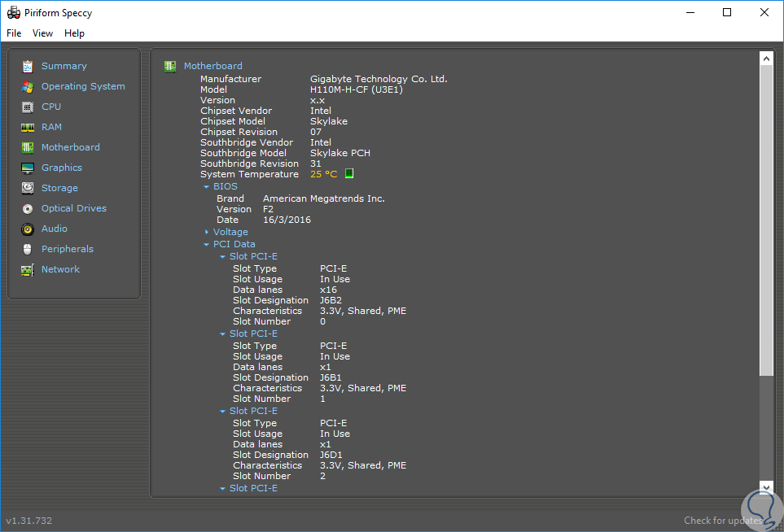Show the Graphics section
The width and height of the screenshot is (784, 532).
pyautogui.click(x=62, y=168)
